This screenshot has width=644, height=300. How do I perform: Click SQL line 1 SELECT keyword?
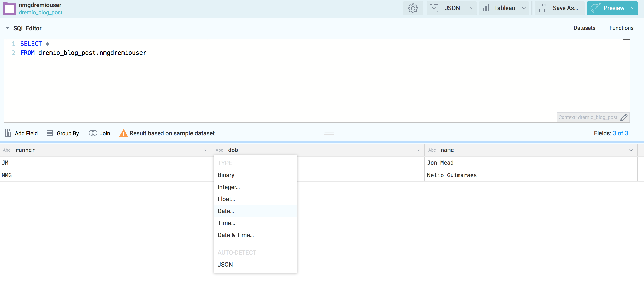(x=31, y=44)
